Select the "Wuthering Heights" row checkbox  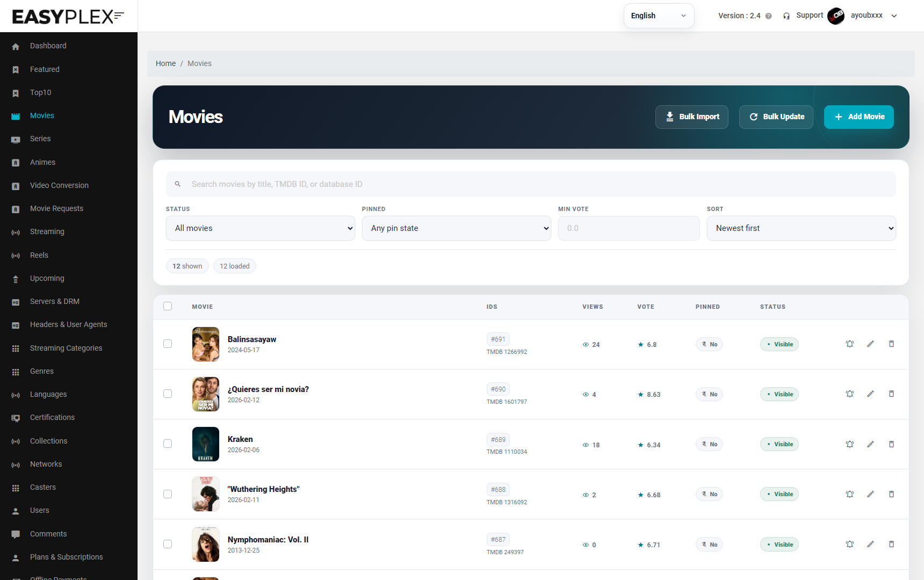point(168,494)
